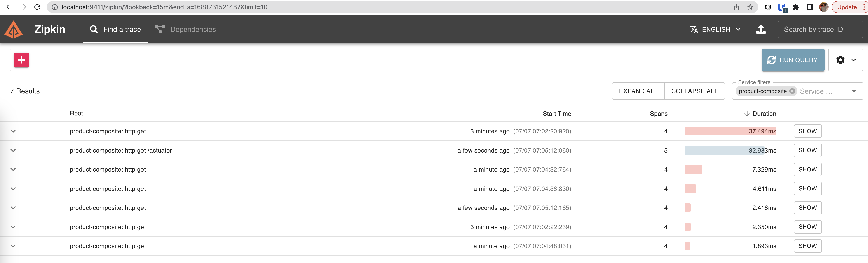Screen dimensions: 868x263
Task: Switch to the Find a trace tab
Action: [115, 29]
